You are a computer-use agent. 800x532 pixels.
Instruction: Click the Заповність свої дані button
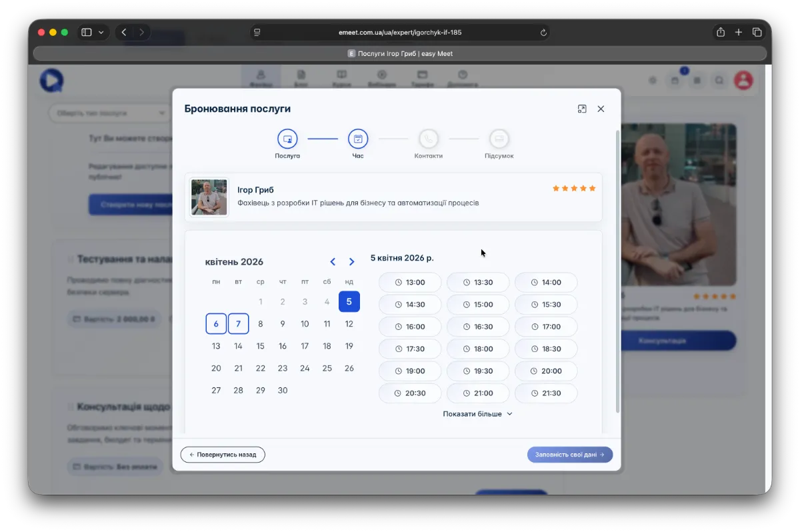[x=569, y=455]
